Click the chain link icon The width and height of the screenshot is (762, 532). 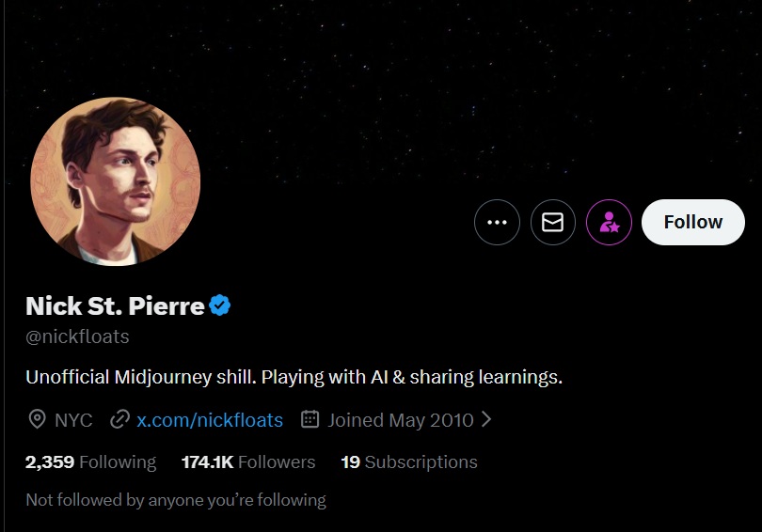click(x=119, y=419)
